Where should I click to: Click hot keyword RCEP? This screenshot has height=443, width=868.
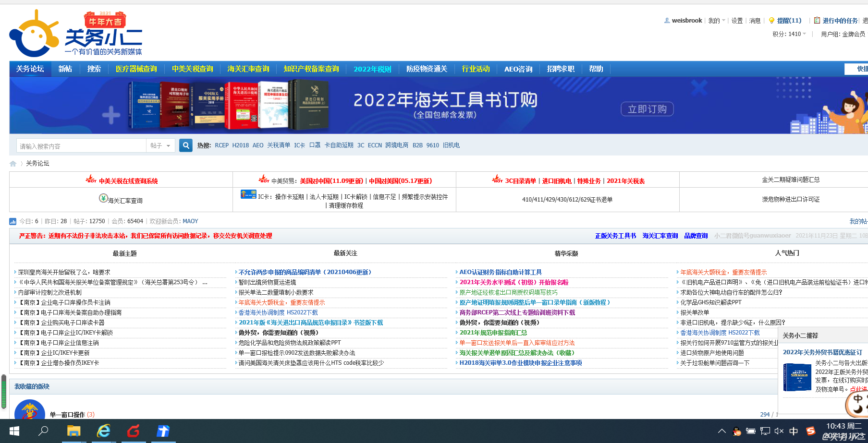click(x=222, y=145)
